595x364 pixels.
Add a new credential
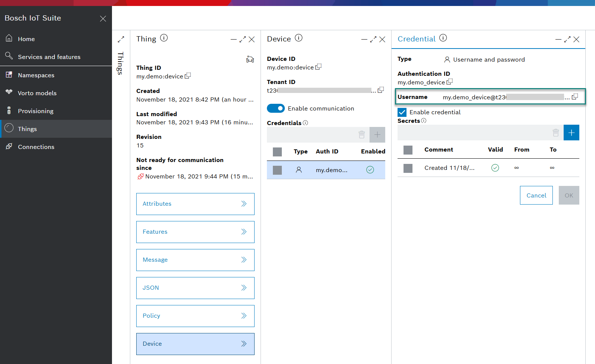377,135
